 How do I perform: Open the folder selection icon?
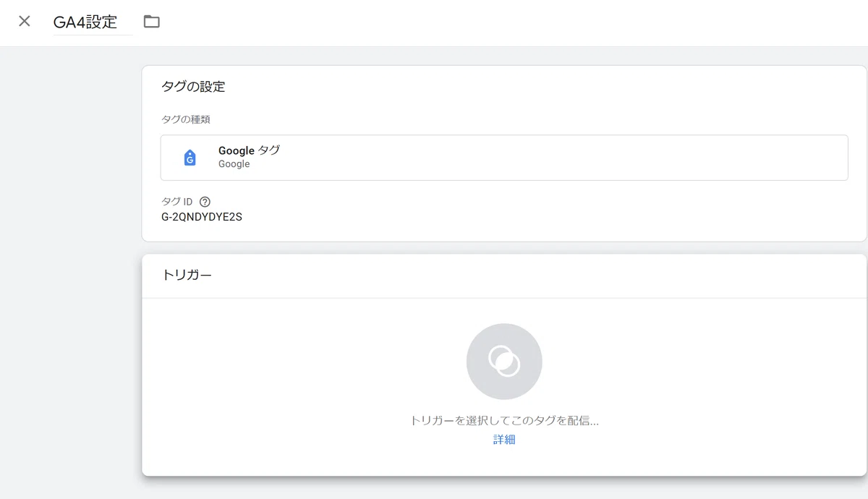151,22
